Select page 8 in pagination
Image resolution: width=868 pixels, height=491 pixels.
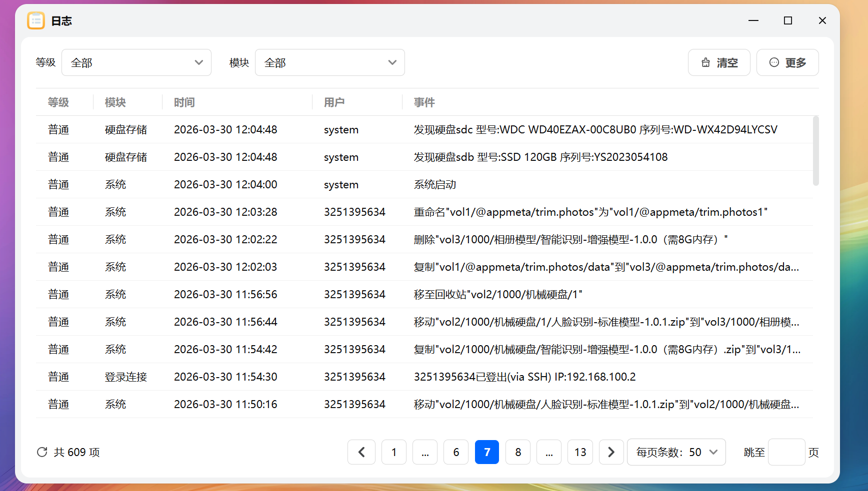click(517, 452)
